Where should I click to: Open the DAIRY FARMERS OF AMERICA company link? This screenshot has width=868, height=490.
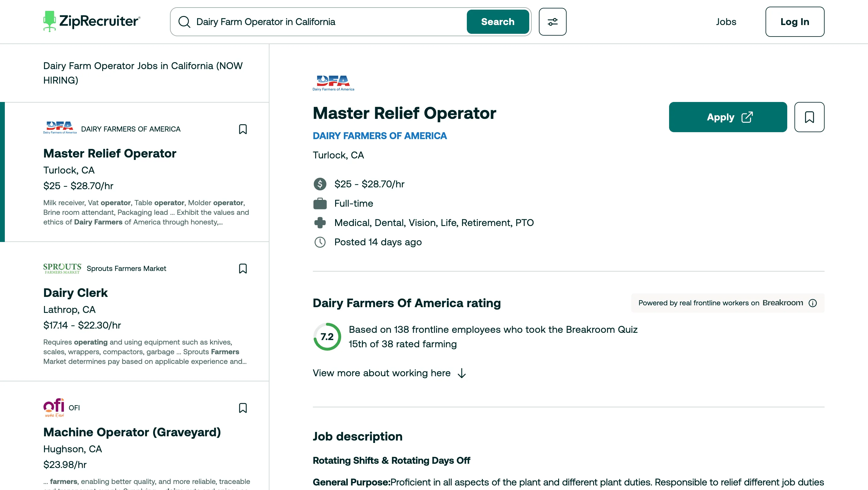click(x=380, y=135)
